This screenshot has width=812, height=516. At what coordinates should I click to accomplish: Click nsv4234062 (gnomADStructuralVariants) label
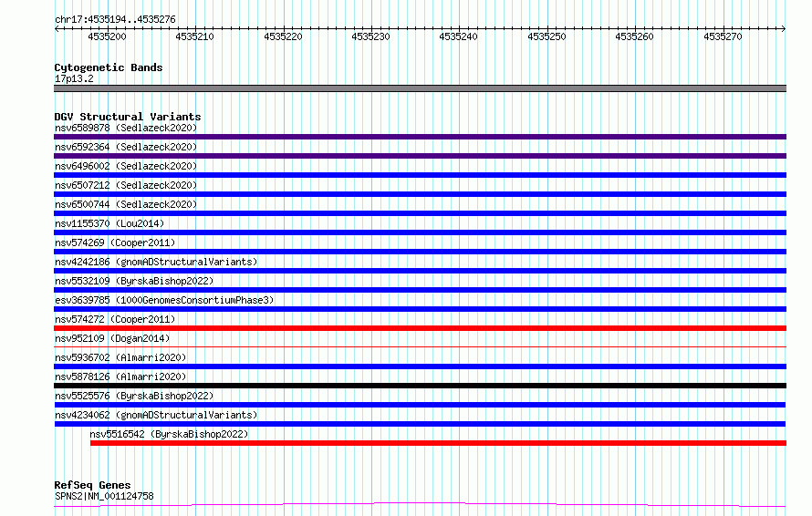[156, 415]
